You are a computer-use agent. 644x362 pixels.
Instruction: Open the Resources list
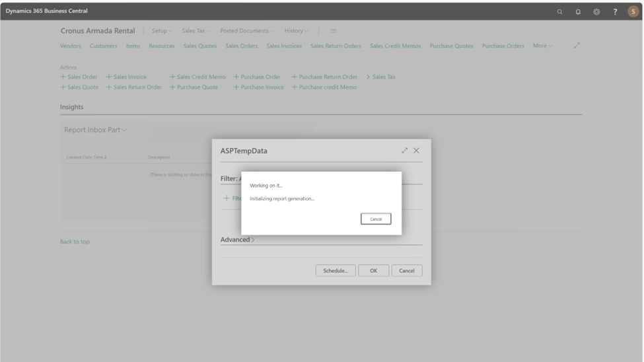click(x=161, y=46)
